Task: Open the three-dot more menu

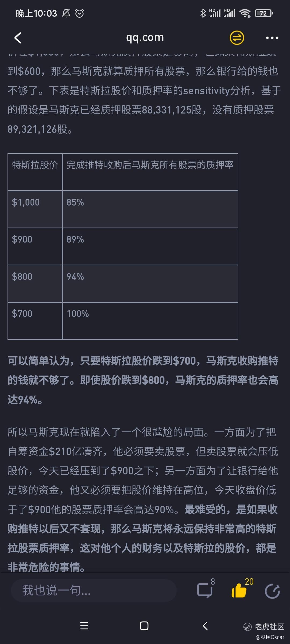Action: pyautogui.click(x=272, y=38)
